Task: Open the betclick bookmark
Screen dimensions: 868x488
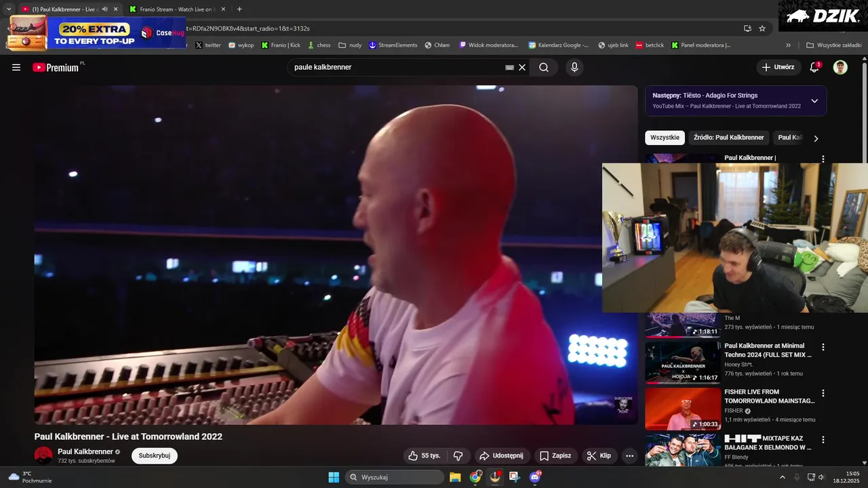Action: [650, 45]
